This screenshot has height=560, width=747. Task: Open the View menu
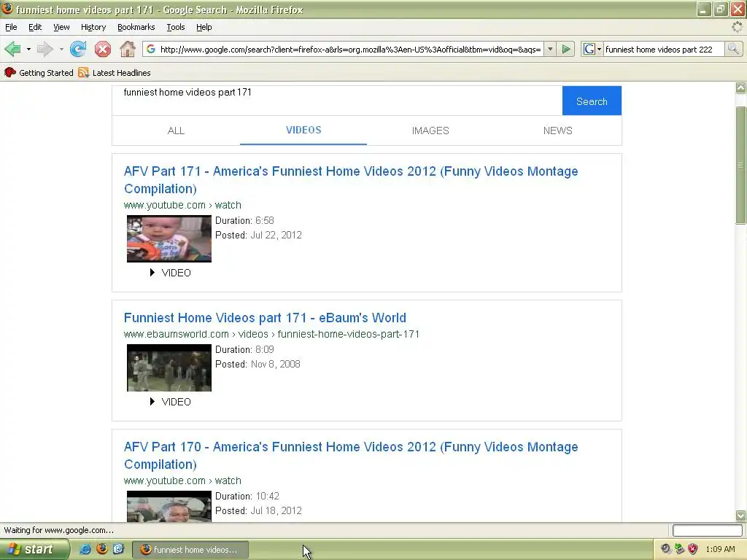(x=61, y=27)
